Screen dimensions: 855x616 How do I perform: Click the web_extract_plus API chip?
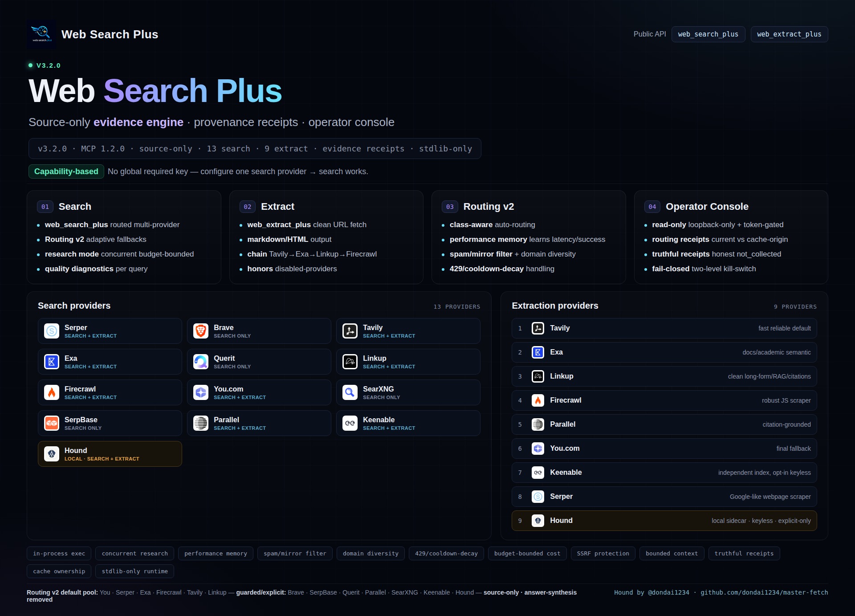[789, 34]
